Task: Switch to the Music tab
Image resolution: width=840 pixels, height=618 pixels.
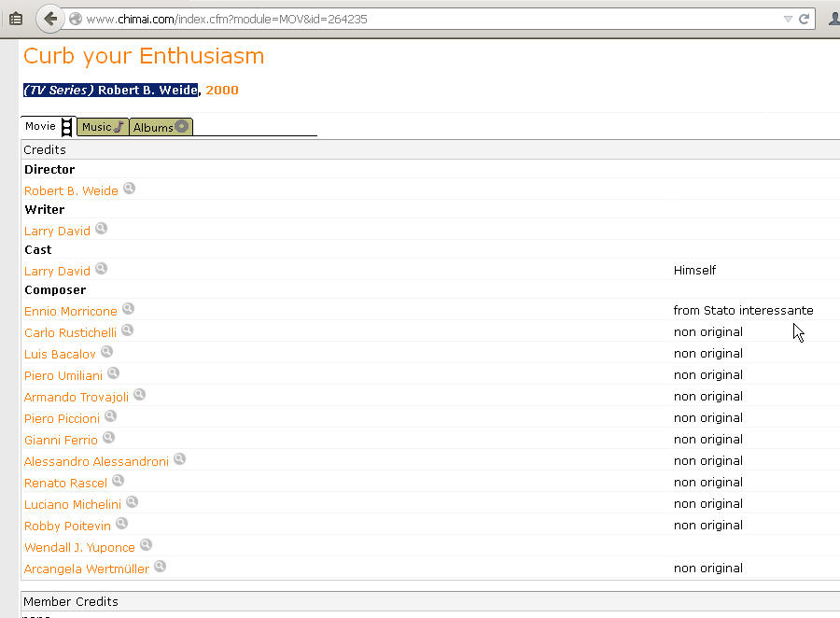Action: click(x=103, y=127)
